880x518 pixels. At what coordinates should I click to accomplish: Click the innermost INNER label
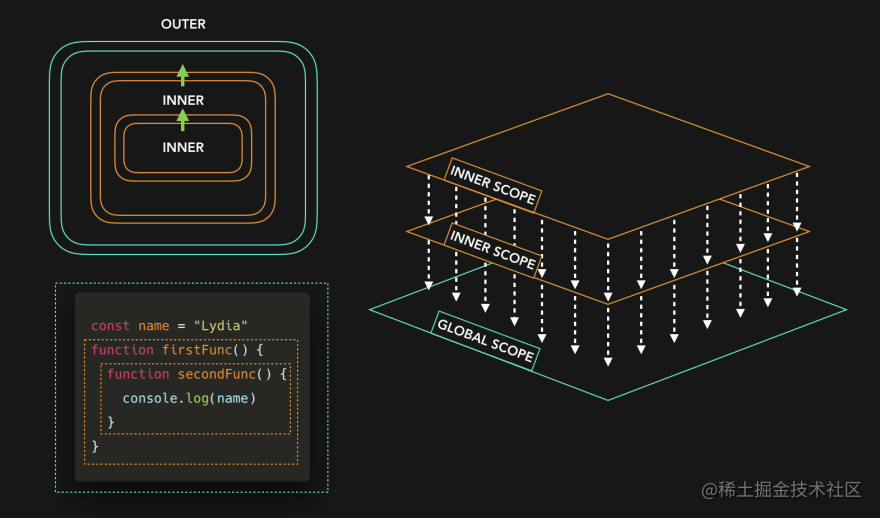pyautogui.click(x=183, y=148)
